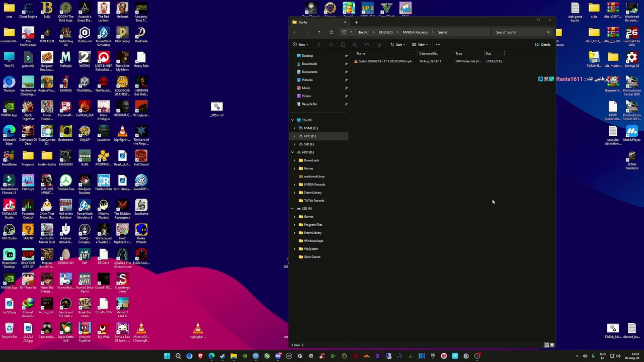Select the Half Sword desktop icon
Image resolution: width=644 pixels, height=362 pixels.
pos(141,158)
